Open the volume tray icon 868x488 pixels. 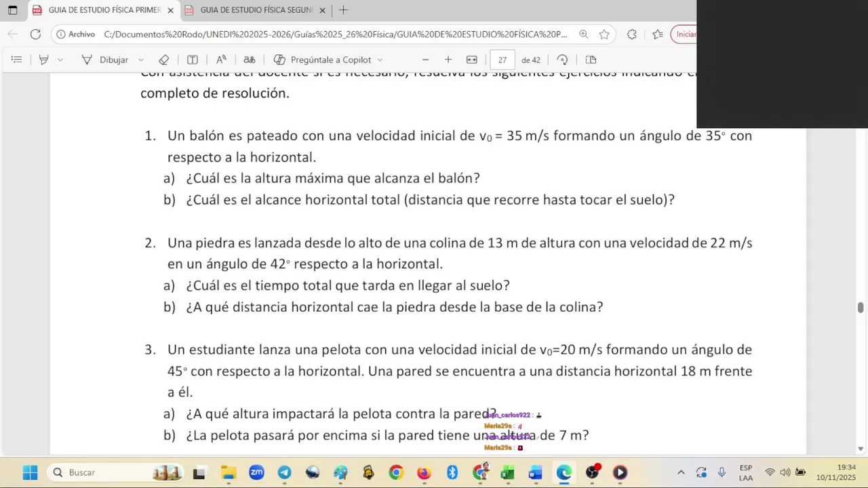(785, 472)
